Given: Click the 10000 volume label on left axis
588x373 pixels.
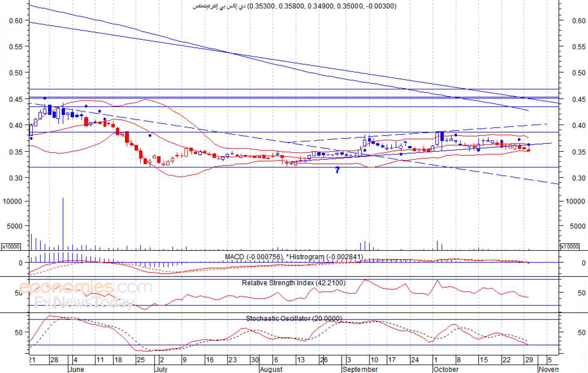Looking at the screenshot, I should tap(12, 201).
